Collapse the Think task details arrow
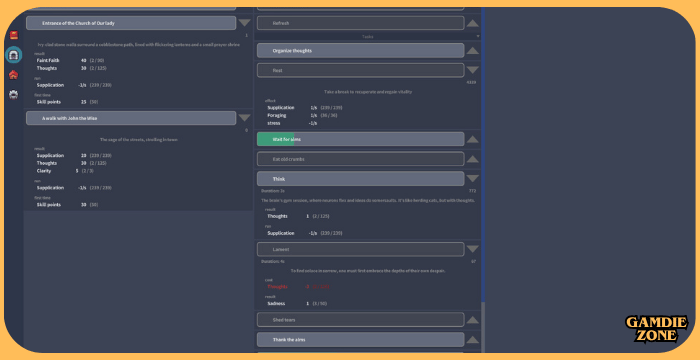The width and height of the screenshot is (700, 360). 473,179
